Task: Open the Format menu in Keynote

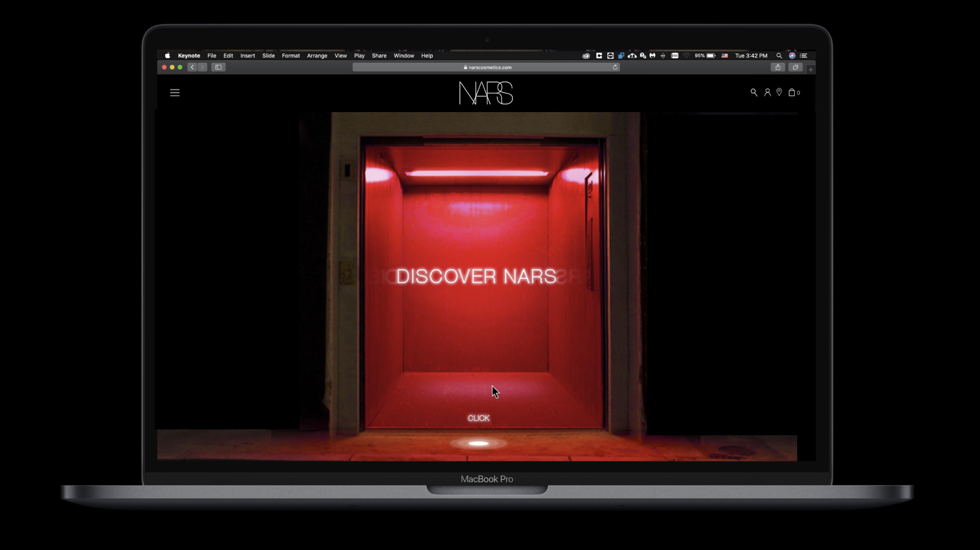Action: [291, 56]
